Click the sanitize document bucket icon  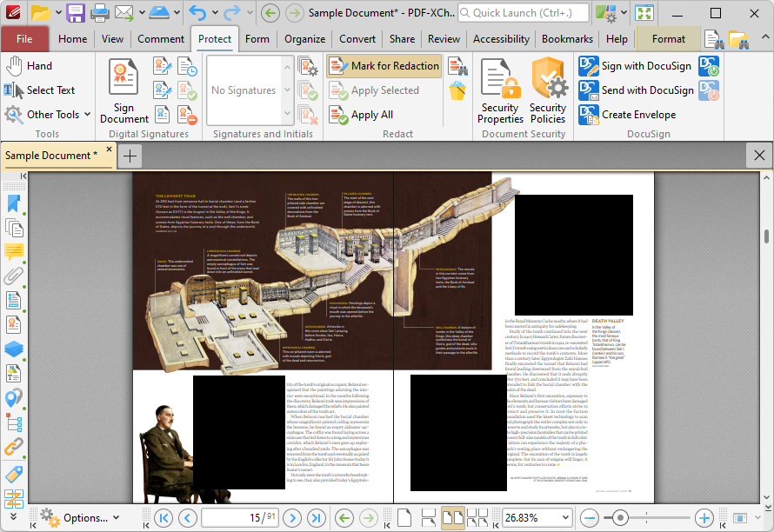click(x=457, y=90)
